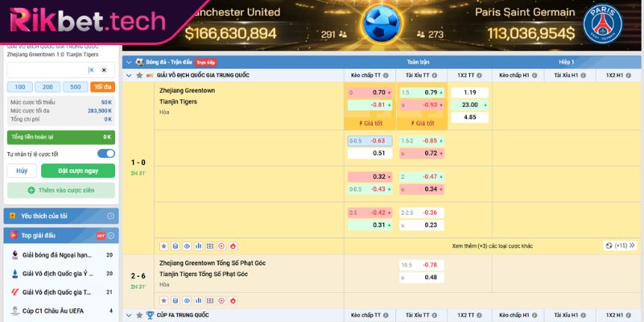Star the Giải Vô Địch Quốc Gia Trung Quốc league
644x322 pixels.
[x=138, y=75]
